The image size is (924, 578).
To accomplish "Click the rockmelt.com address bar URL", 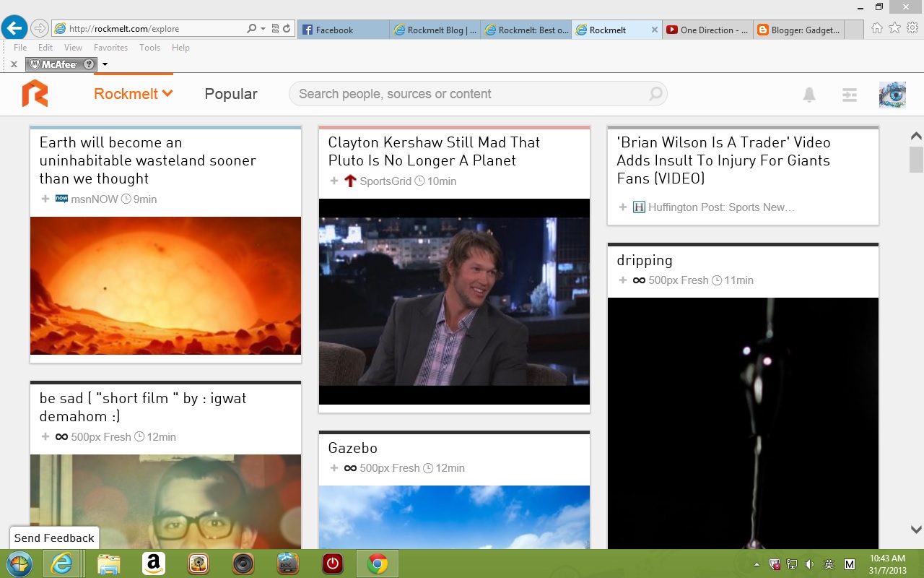I will (x=124, y=29).
